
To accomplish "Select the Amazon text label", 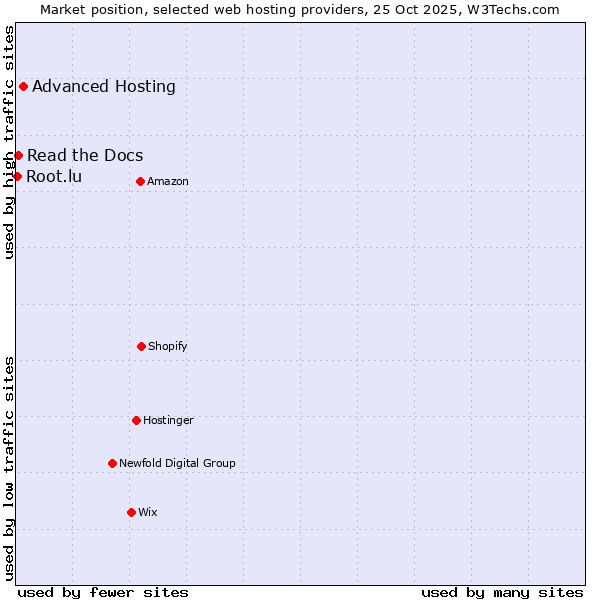I will (167, 181).
